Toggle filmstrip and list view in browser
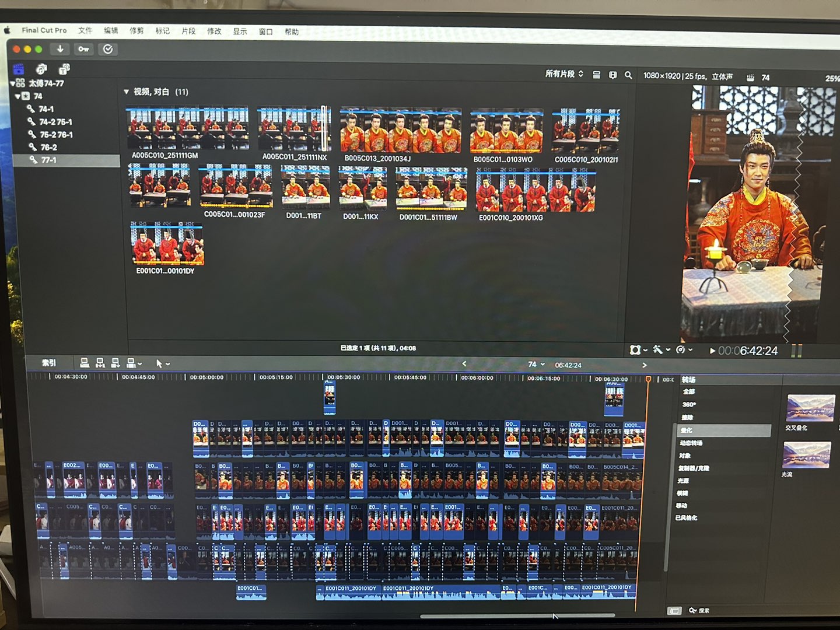The width and height of the screenshot is (840, 630). [596, 75]
